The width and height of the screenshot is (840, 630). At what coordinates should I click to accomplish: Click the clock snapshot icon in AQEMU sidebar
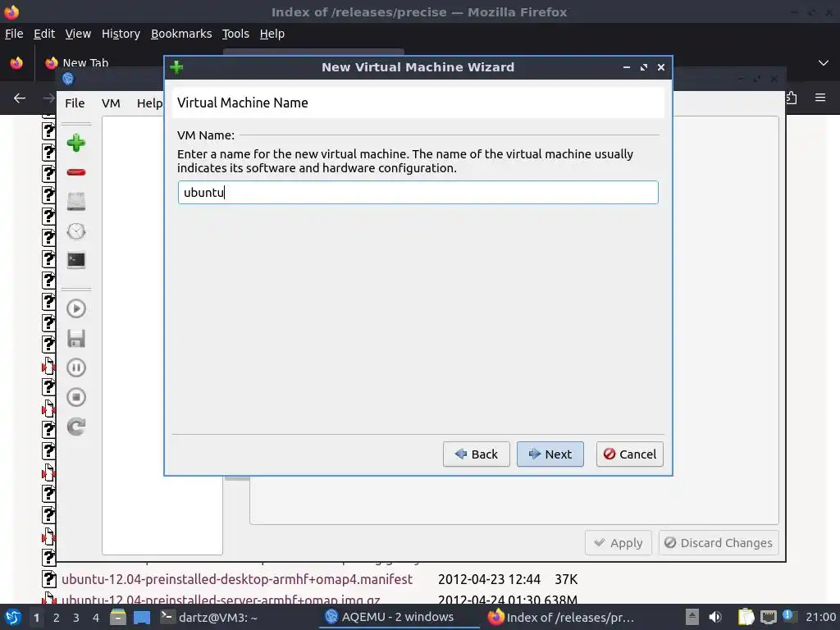[76, 231]
